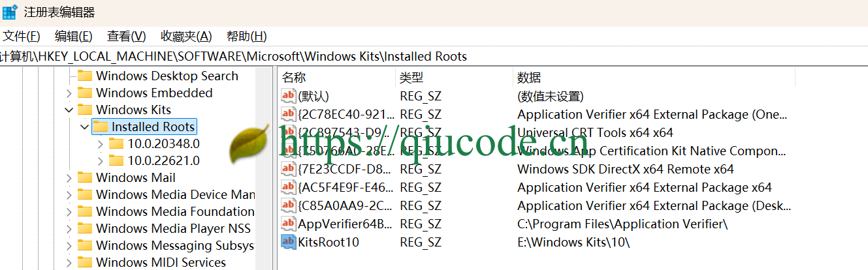Expand the Windows Media Player NSS key
This screenshot has width=868, height=270.
[69, 229]
